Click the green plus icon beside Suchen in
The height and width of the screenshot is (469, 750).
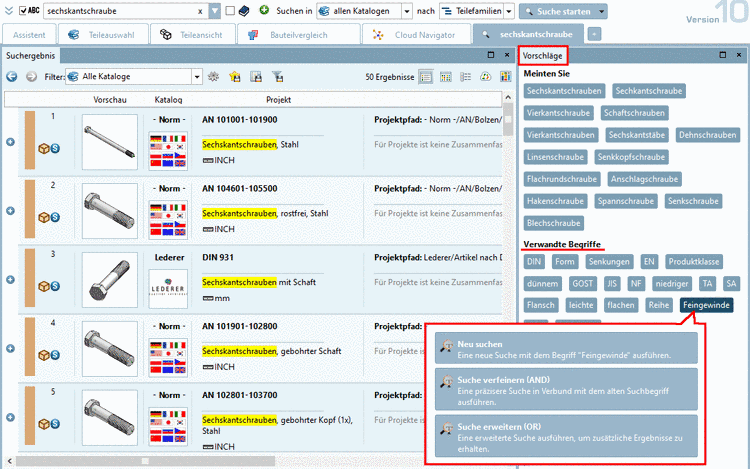point(264,10)
